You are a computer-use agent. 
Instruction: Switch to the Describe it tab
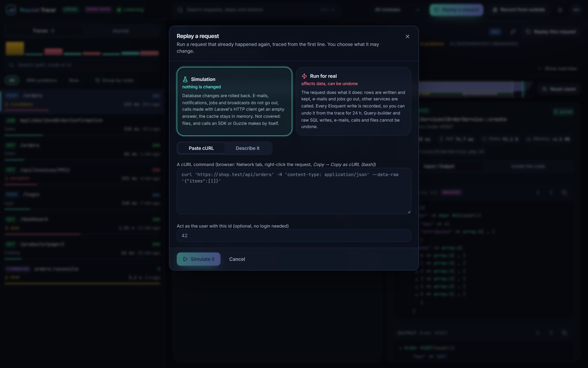(x=248, y=148)
